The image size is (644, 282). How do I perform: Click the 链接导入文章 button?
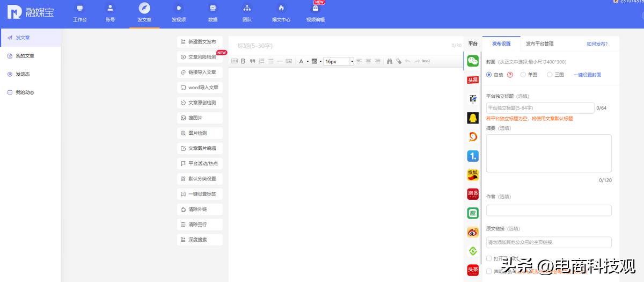pyautogui.click(x=200, y=72)
